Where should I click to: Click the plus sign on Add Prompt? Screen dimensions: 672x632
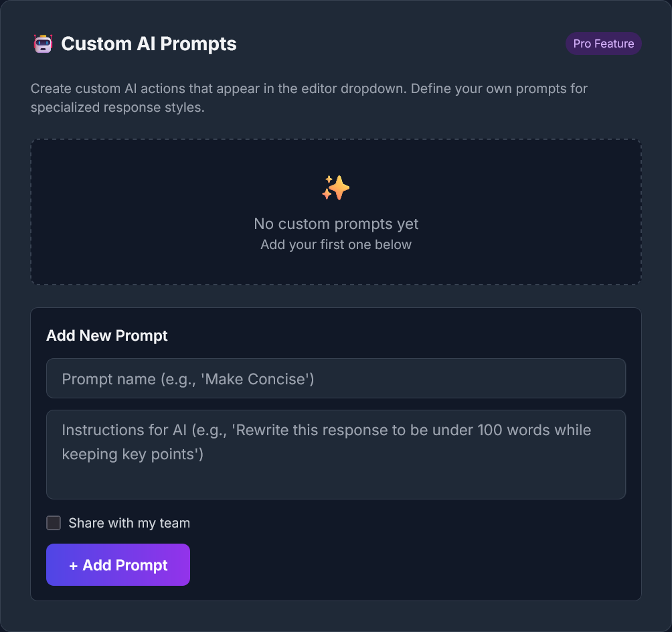(74, 565)
